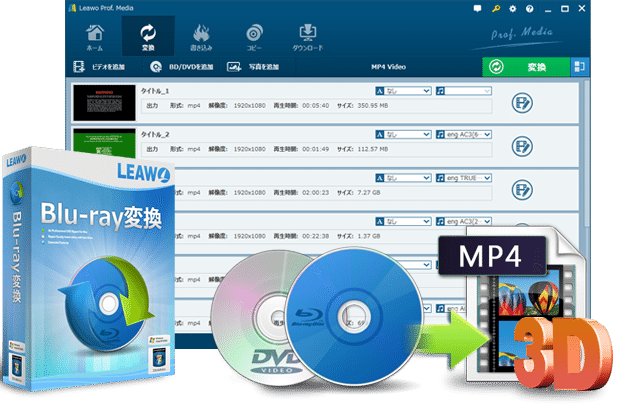Click the 350.95 MB size value
The image size is (618, 415).
click(x=373, y=106)
